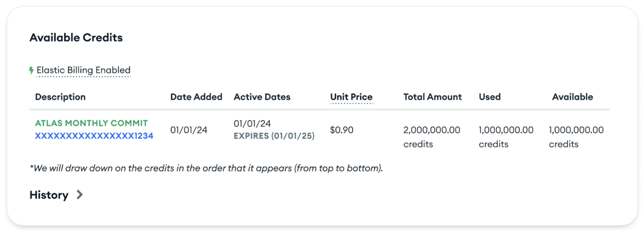Viewport: 644px width, 235px height.
Task: Click the draw-down order footnote text
Action: pyautogui.click(x=206, y=168)
